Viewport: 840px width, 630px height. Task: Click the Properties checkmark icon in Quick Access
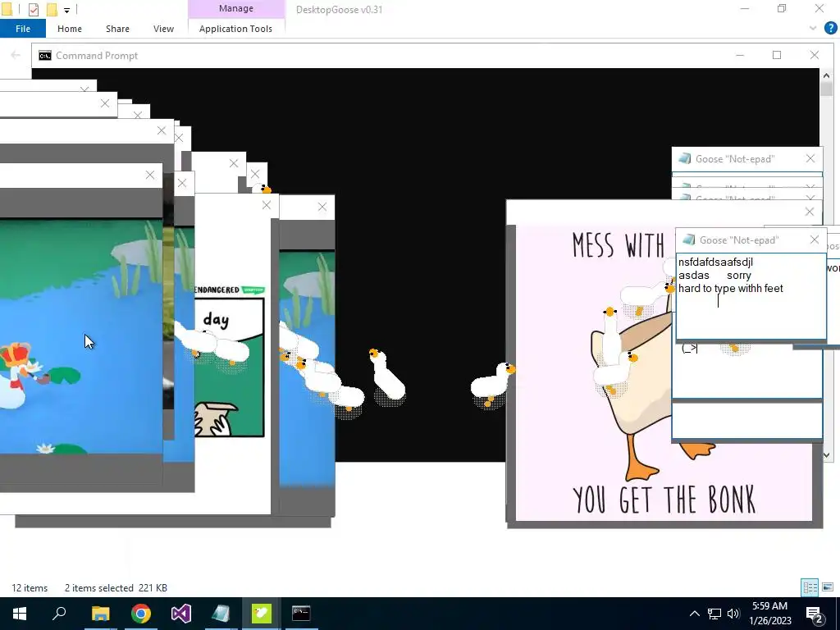(33, 9)
